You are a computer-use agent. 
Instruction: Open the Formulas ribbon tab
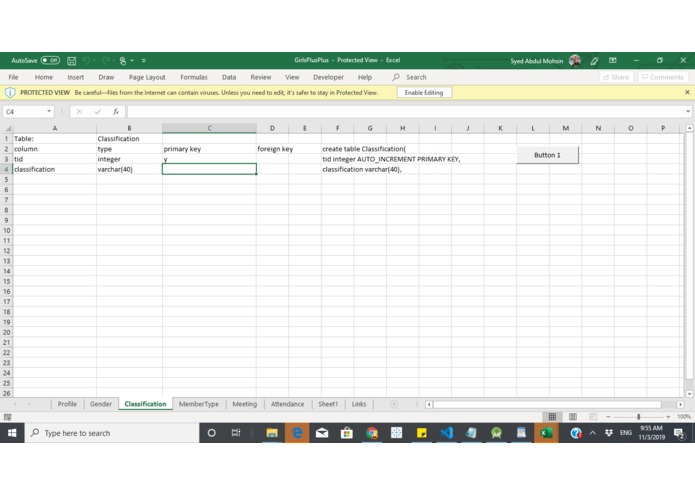click(194, 77)
